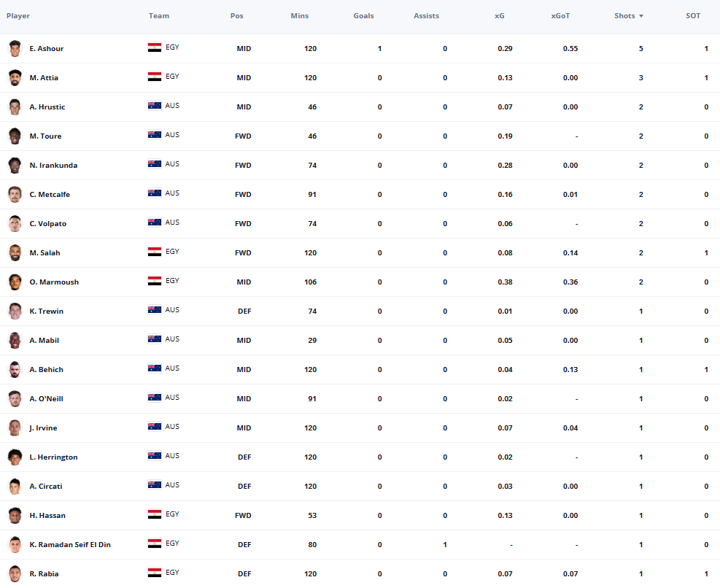
Task: Click the Australia flag beside A. Circati
Action: click(155, 485)
